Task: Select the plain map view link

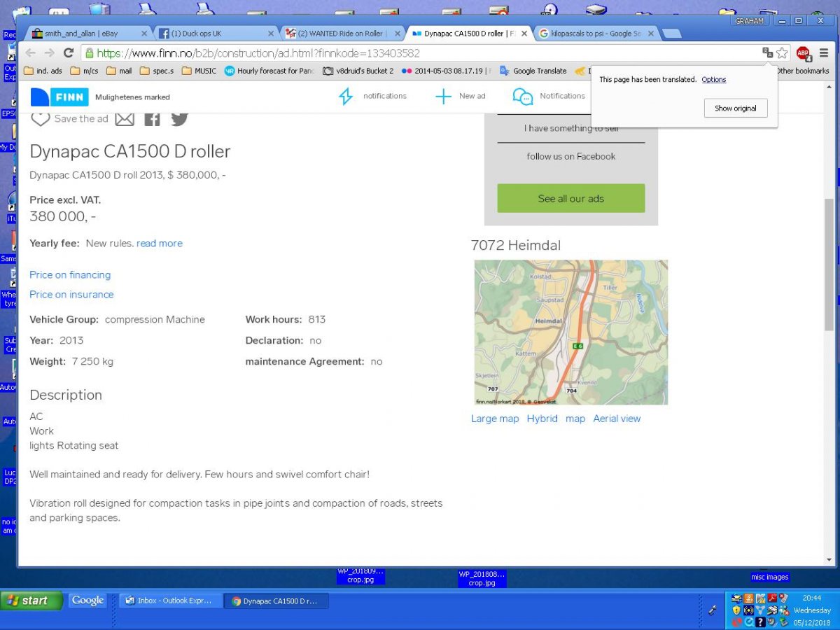Action: [575, 419]
